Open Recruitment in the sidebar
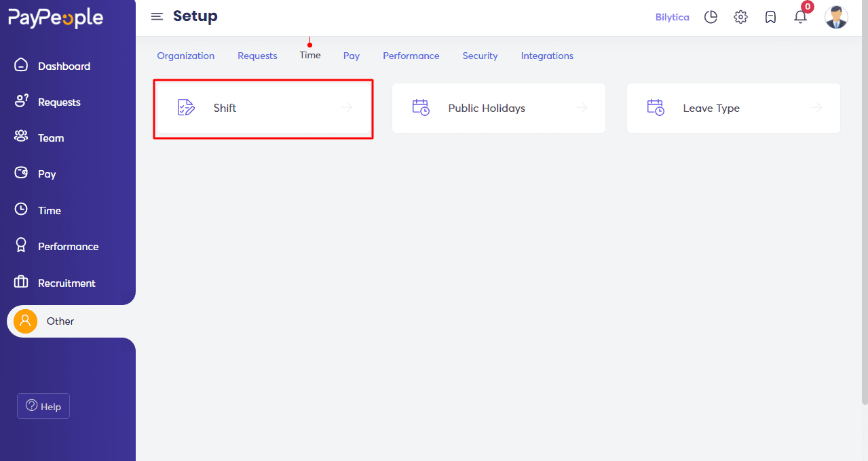The height and width of the screenshot is (461, 868). pos(68,283)
